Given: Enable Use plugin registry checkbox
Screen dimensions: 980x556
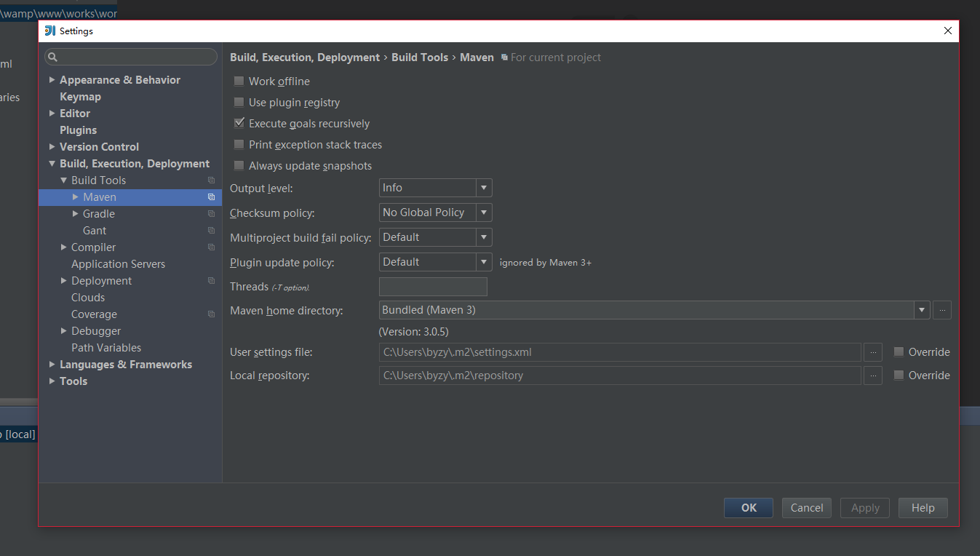Looking at the screenshot, I should coord(239,102).
